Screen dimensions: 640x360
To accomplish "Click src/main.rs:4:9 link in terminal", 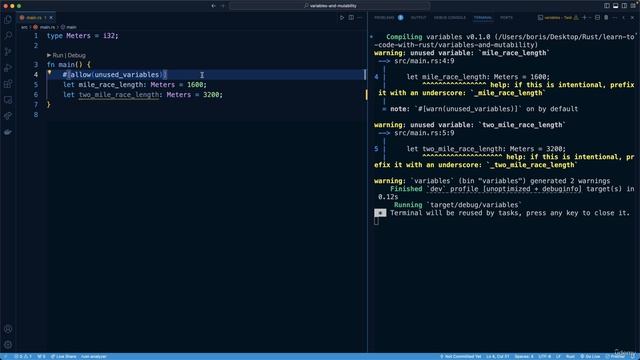I will pyautogui.click(x=424, y=61).
